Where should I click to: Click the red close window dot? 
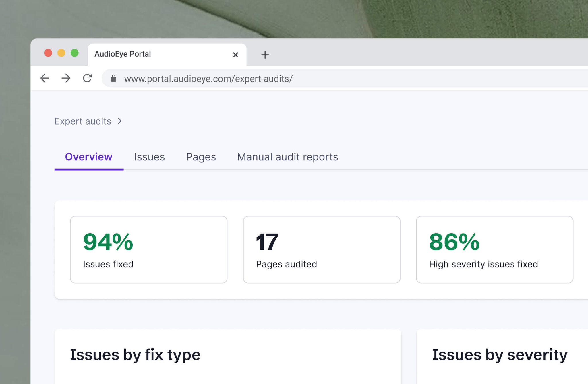[48, 53]
